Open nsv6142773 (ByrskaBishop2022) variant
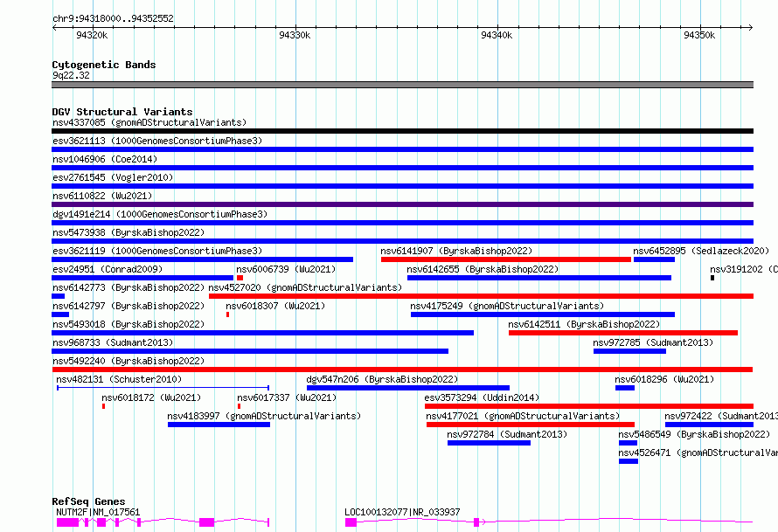 129,287
